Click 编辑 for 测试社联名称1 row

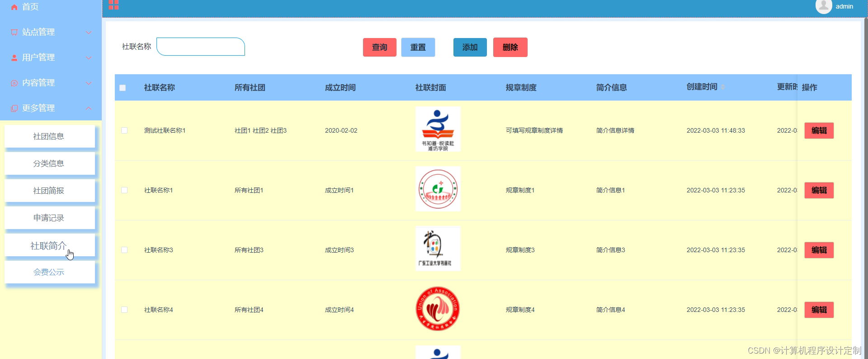click(819, 130)
